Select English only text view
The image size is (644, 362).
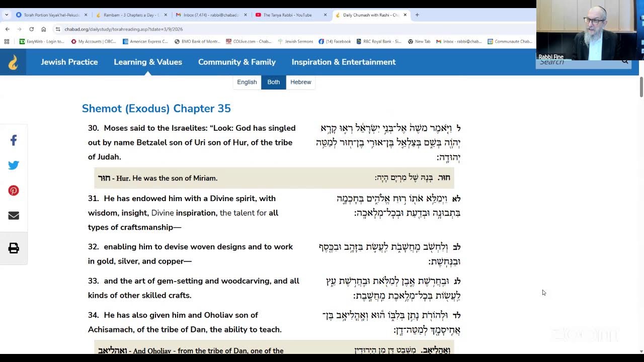click(x=247, y=82)
